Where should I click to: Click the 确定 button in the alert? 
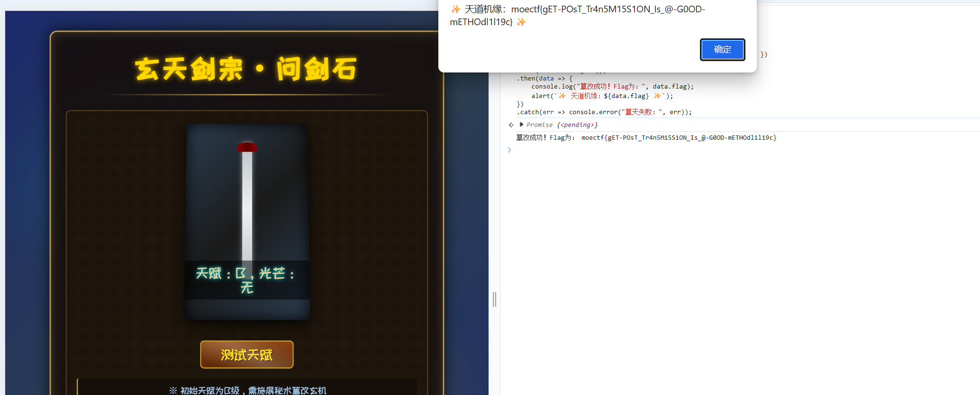(x=722, y=50)
